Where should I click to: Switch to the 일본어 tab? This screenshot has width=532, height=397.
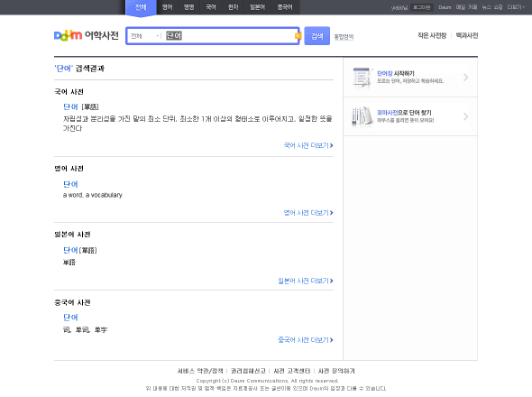click(258, 7)
